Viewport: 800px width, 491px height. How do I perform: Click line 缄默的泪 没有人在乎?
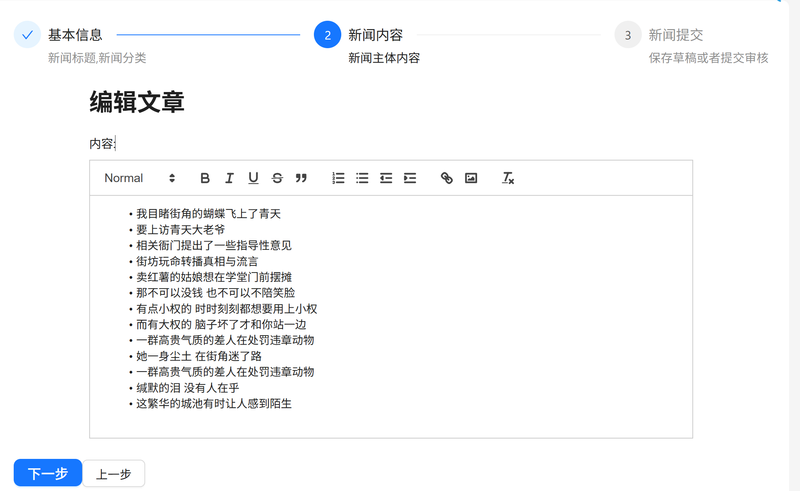(187, 388)
